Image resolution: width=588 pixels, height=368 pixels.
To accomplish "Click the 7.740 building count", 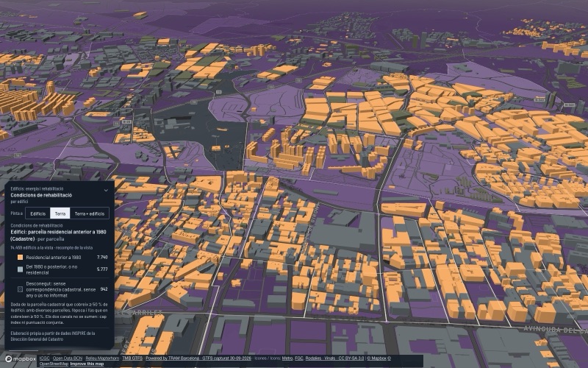I will pyautogui.click(x=102, y=257).
